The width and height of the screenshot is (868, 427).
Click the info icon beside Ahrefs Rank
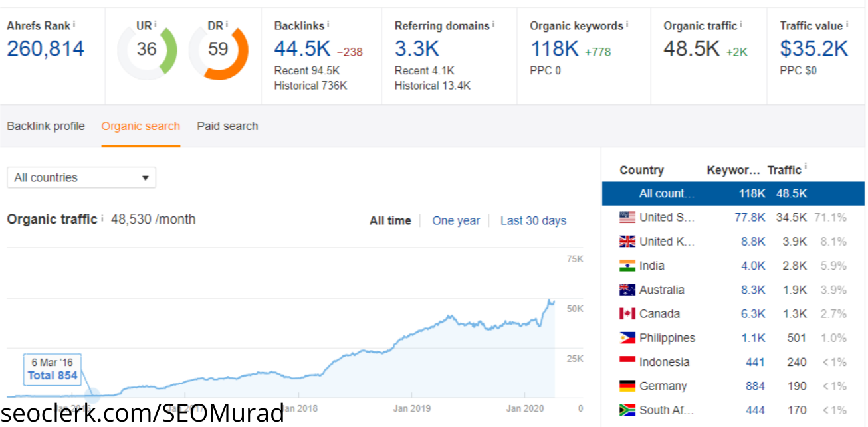[x=74, y=25]
